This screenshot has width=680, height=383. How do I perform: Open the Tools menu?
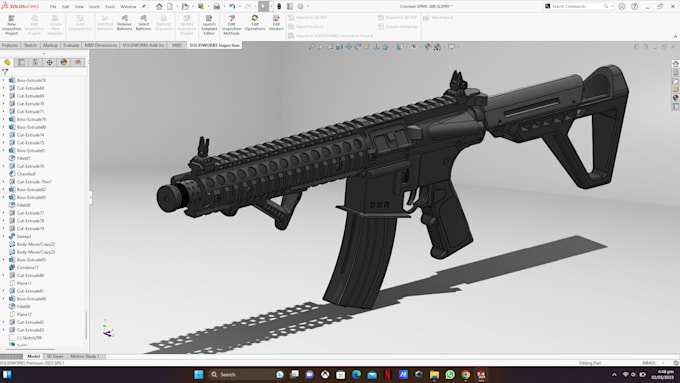(110, 7)
